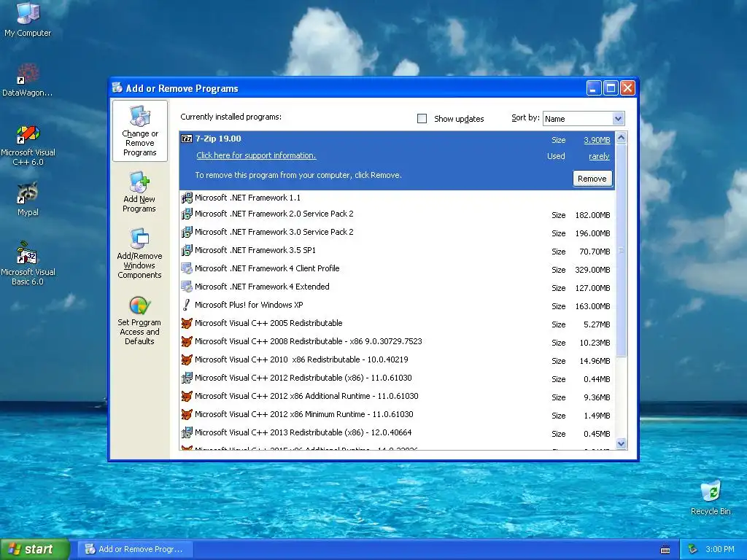This screenshot has width=747, height=560.
Task: Click the program list vertical scrollbar thumb
Action: tap(621, 250)
